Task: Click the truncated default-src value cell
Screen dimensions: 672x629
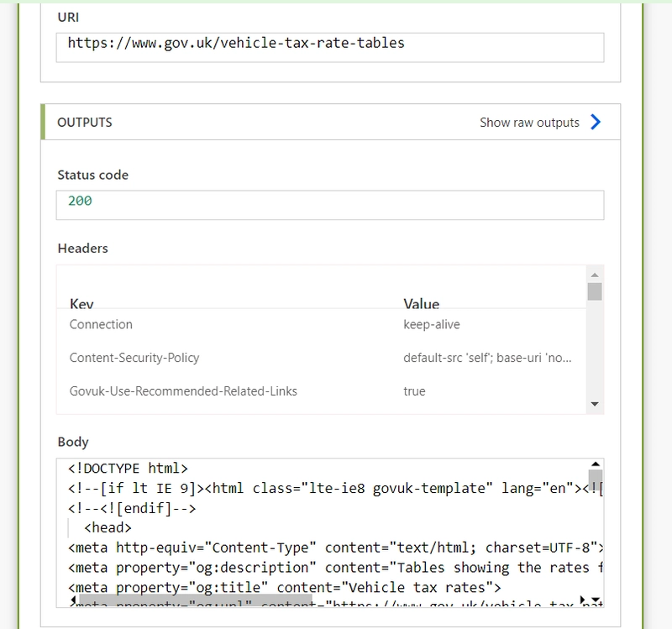Action: coord(487,358)
